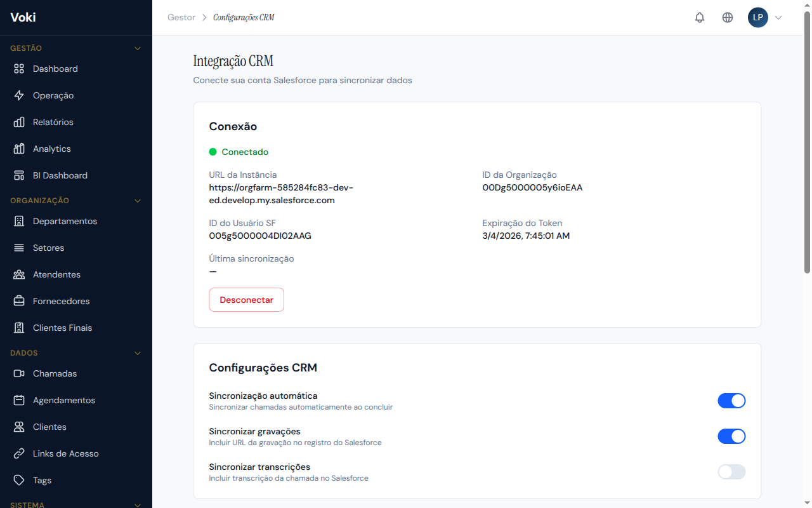812x508 pixels.
Task: Open the Relatórios chart icon
Action: [20, 122]
